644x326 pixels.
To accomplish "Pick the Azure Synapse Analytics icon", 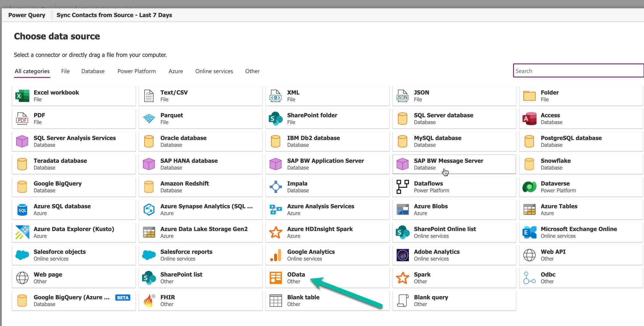I will (149, 210).
